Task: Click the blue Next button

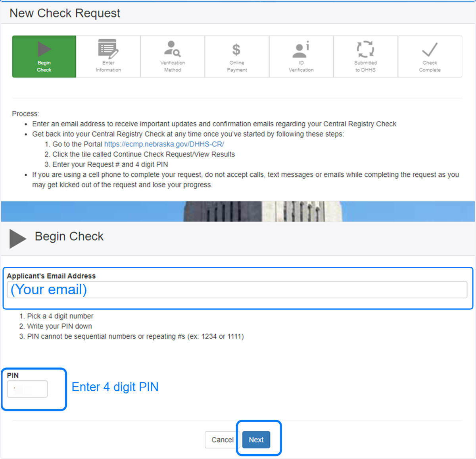Action: tap(256, 440)
